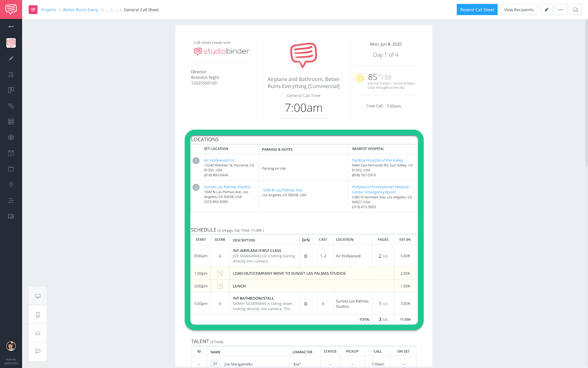Switch to desktop preview view
Screen dimensions: 588x368
(x=38, y=296)
